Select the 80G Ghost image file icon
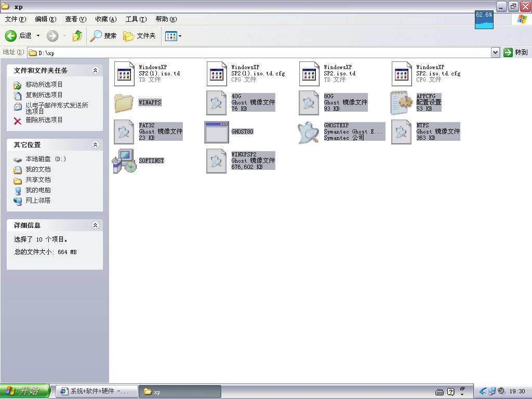 [x=309, y=102]
